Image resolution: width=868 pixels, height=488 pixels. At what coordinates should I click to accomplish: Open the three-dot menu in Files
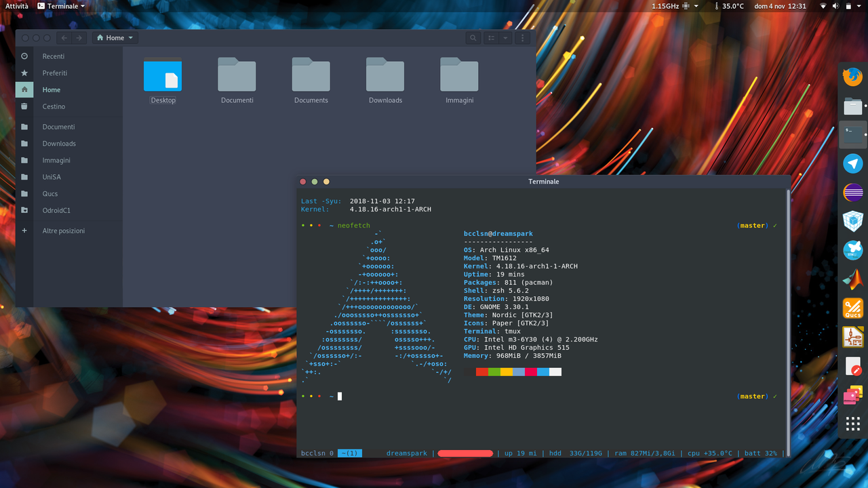pyautogui.click(x=524, y=38)
